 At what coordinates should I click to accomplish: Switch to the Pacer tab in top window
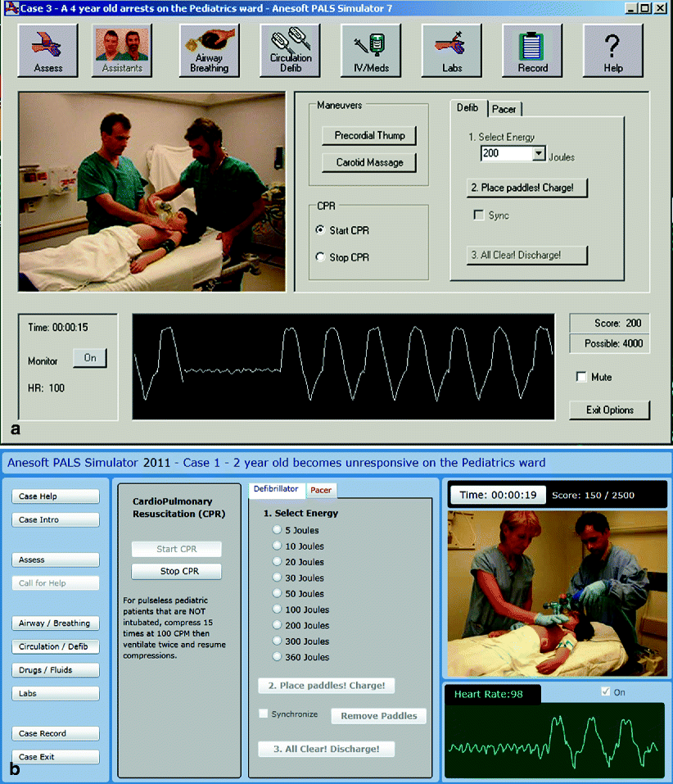coord(504,109)
